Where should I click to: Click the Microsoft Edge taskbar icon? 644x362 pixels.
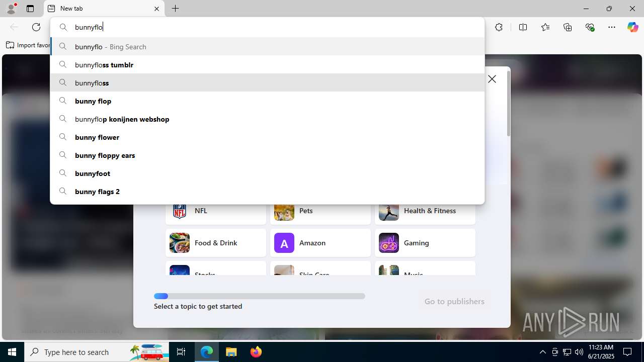pyautogui.click(x=207, y=352)
